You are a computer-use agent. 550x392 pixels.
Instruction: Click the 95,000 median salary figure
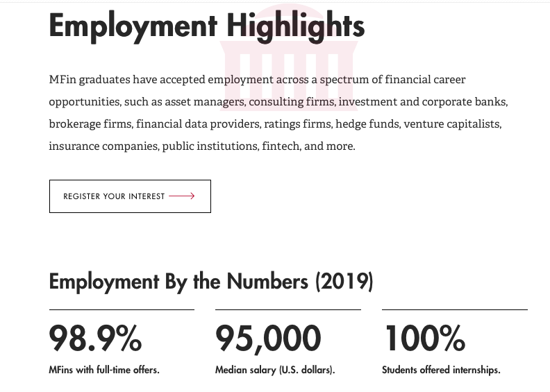tap(268, 339)
